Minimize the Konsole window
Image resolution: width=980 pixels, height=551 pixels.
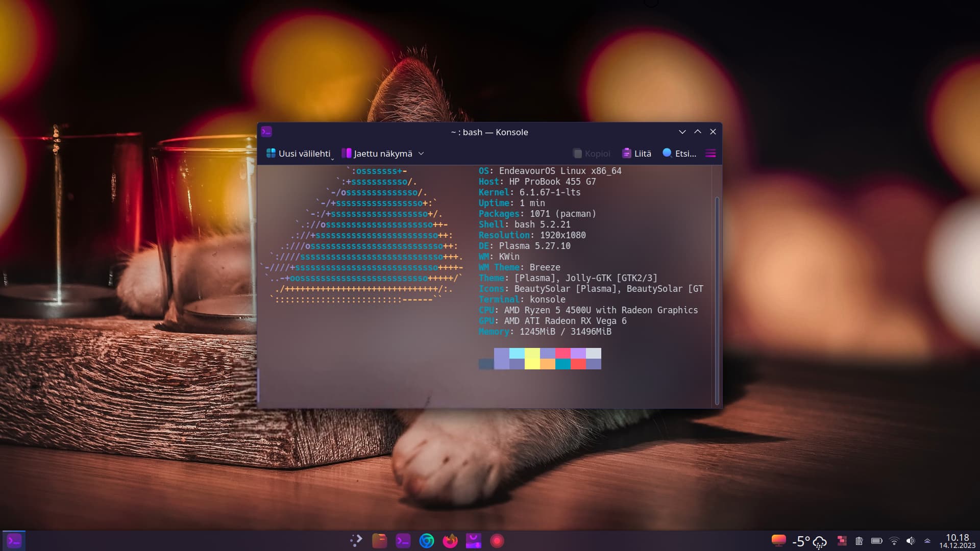(682, 132)
